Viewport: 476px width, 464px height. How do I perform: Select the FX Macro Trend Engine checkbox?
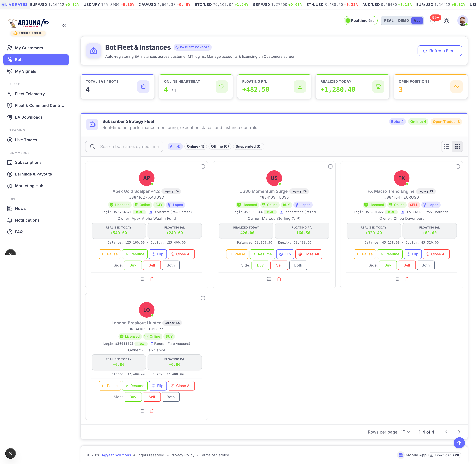pos(458,166)
